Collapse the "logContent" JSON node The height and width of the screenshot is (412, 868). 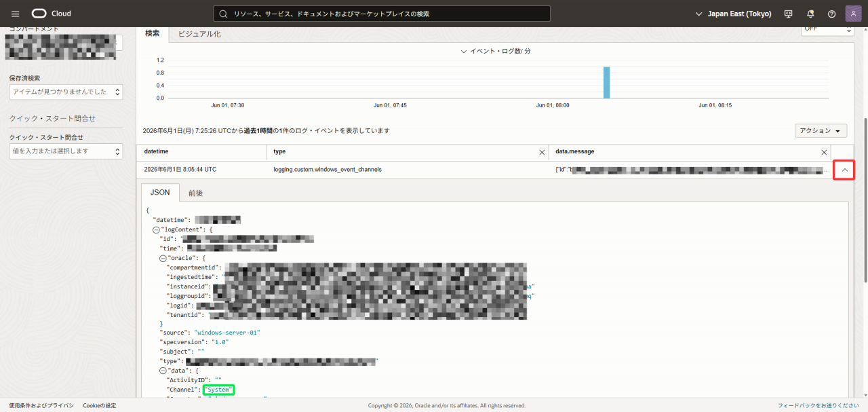[x=156, y=229]
